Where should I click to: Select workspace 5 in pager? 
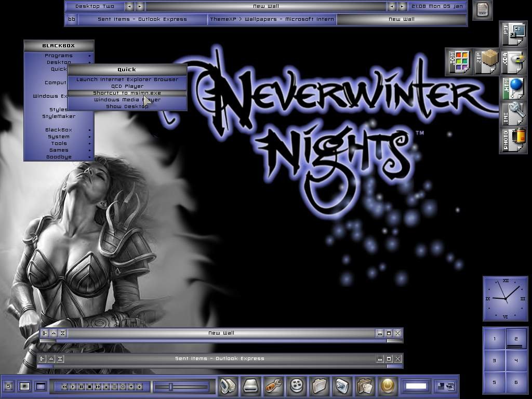coord(495,382)
